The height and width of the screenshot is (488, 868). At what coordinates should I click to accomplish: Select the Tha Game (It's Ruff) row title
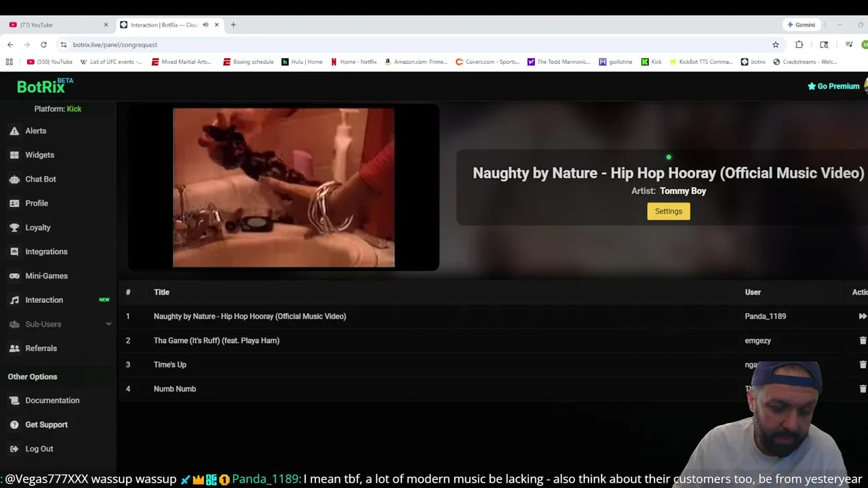(216, 340)
